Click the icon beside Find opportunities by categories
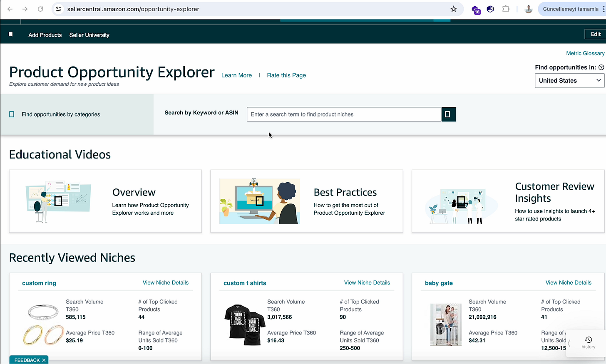606x364 pixels. tap(12, 114)
